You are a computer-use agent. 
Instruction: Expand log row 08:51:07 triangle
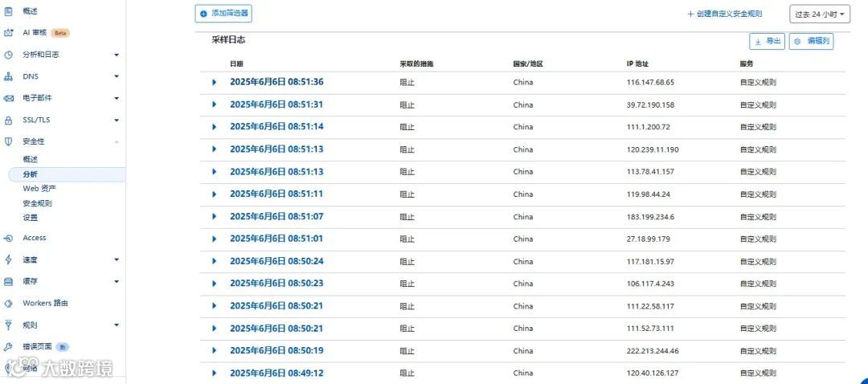click(215, 216)
